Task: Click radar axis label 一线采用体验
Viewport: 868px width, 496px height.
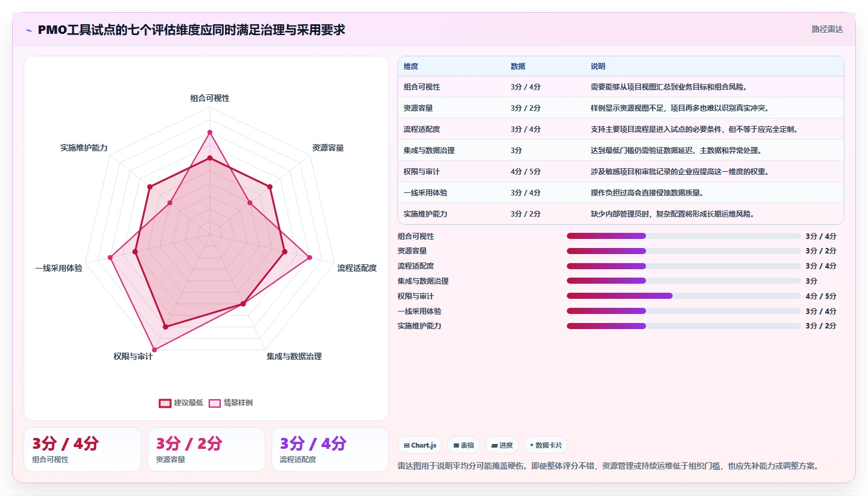Action: (x=59, y=268)
